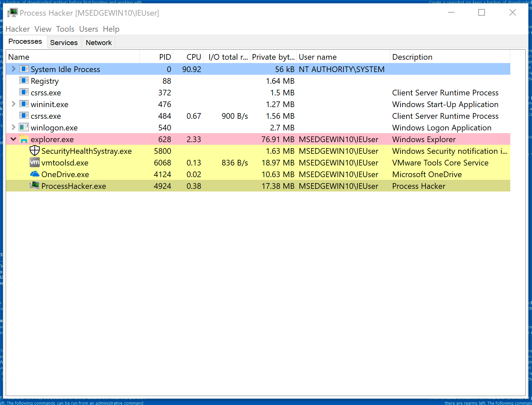The width and height of the screenshot is (532, 405).
Task: Click the Windows Explorer description
Action: tap(424, 139)
